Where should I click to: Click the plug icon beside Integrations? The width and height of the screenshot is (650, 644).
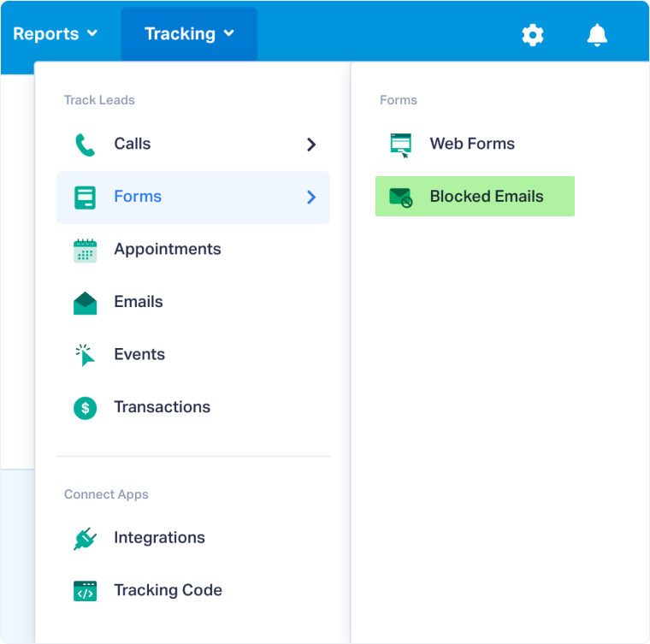click(x=85, y=539)
